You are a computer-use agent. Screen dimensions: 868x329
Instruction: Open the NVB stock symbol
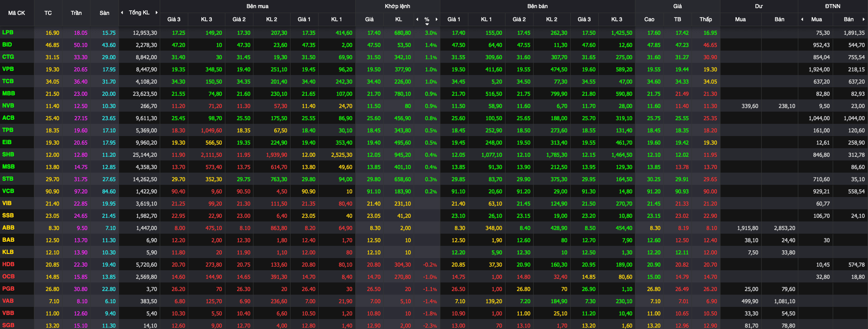click(x=8, y=106)
